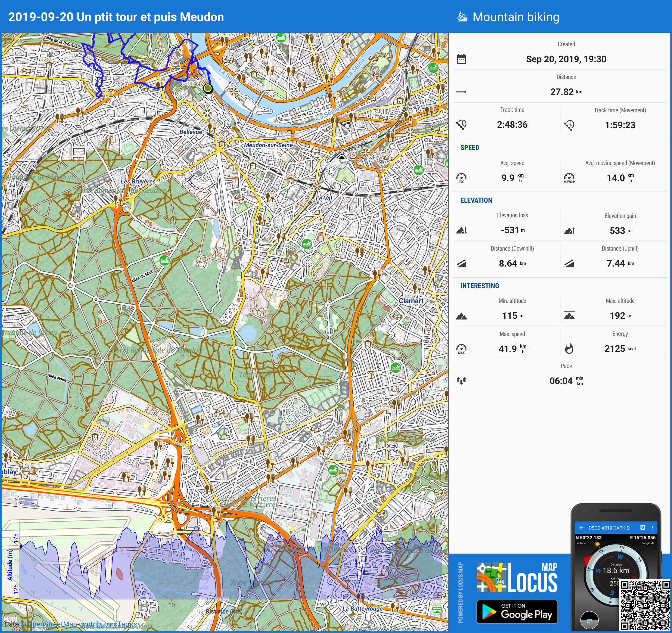Click the Locus Map logo
This screenshot has height=633, width=672.
pyautogui.click(x=517, y=578)
